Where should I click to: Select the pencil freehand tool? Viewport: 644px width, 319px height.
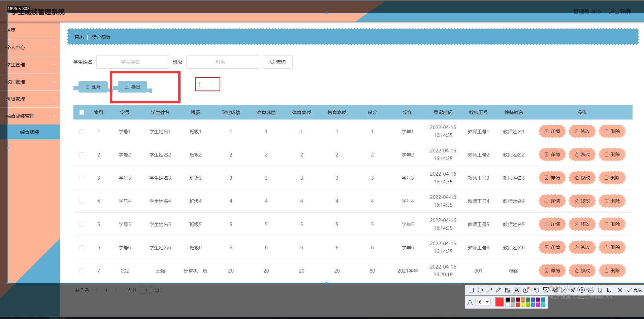pos(498,290)
